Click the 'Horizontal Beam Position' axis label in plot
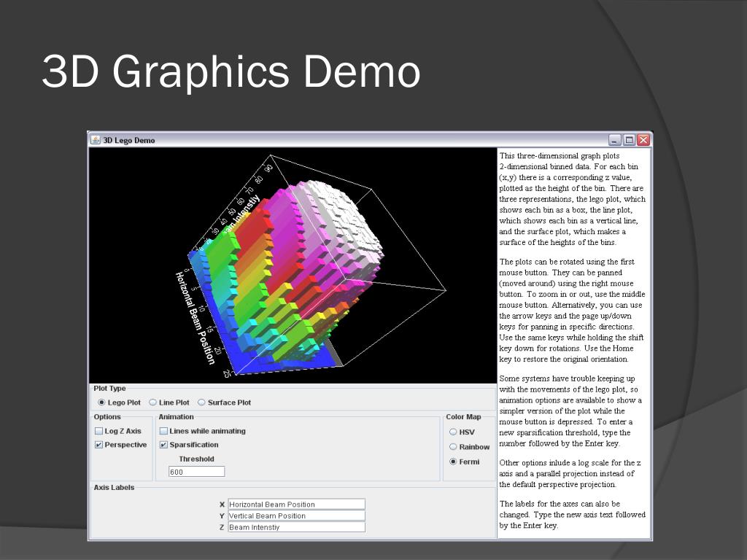The image size is (747, 560). coord(194,318)
